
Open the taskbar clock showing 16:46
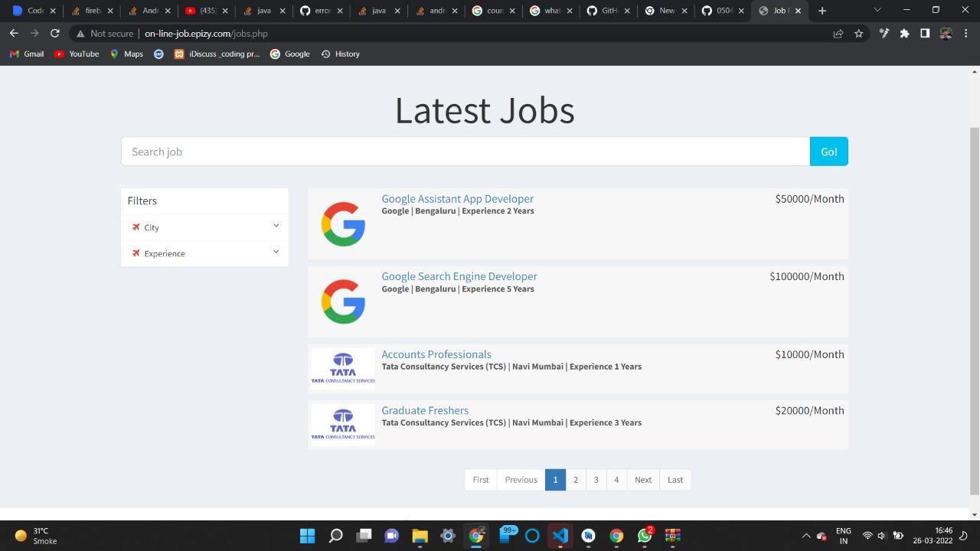point(933,536)
